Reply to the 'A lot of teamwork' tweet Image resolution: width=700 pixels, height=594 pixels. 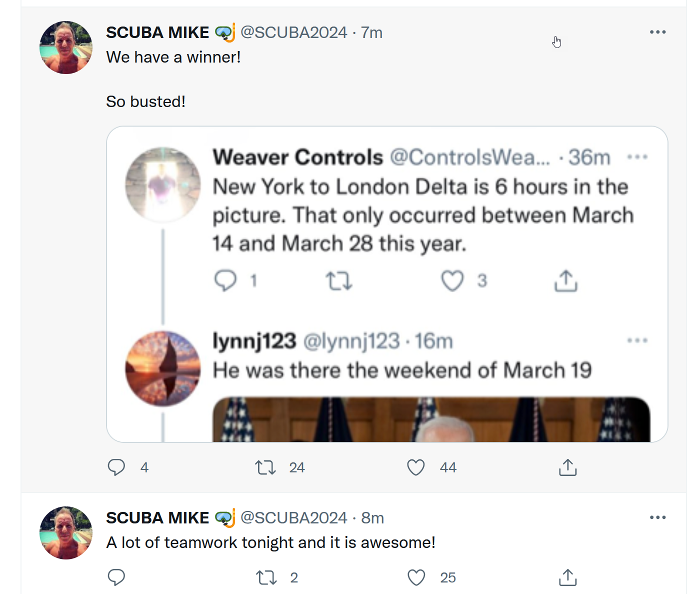(116, 577)
